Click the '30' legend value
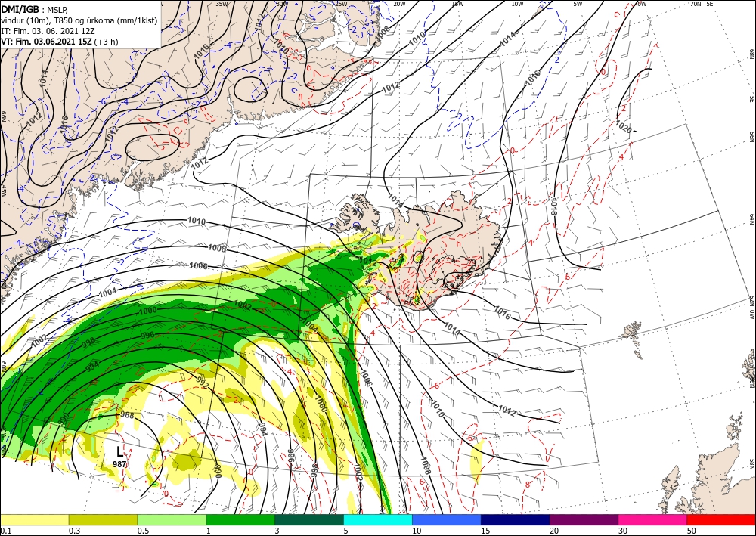 point(623,531)
